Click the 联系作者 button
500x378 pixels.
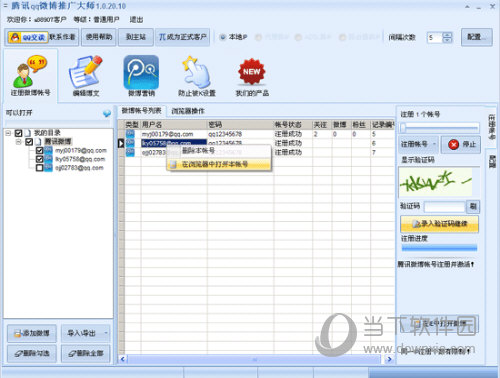tap(62, 37)
